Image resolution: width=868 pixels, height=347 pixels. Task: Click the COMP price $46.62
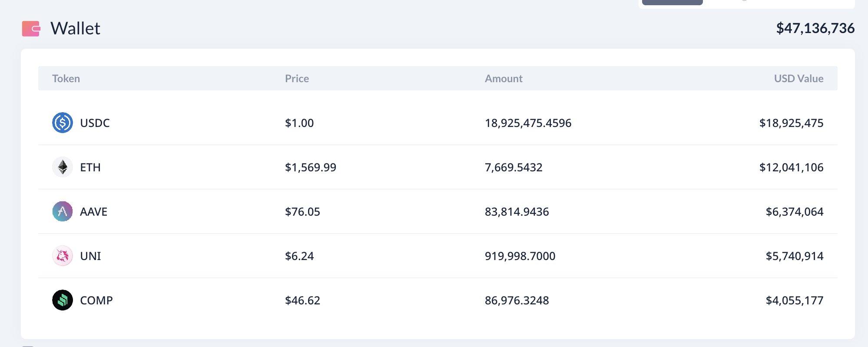302,300
